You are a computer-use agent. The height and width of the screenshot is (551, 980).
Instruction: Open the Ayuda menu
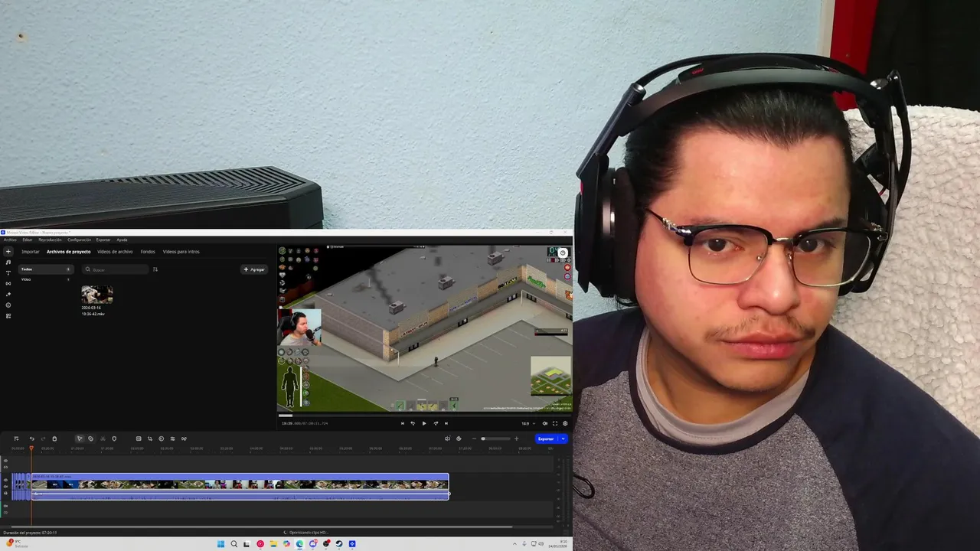[x=122, y=240]
